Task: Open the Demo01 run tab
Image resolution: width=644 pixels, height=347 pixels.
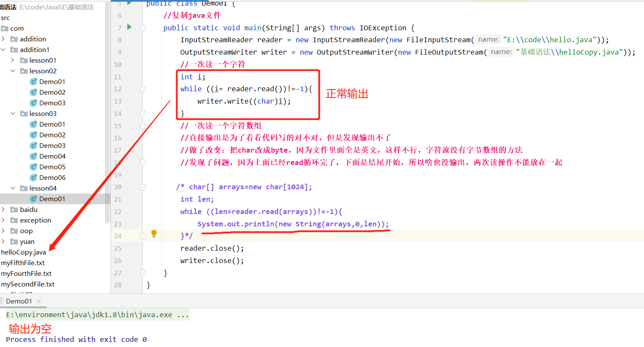Action: click(19, 301)
